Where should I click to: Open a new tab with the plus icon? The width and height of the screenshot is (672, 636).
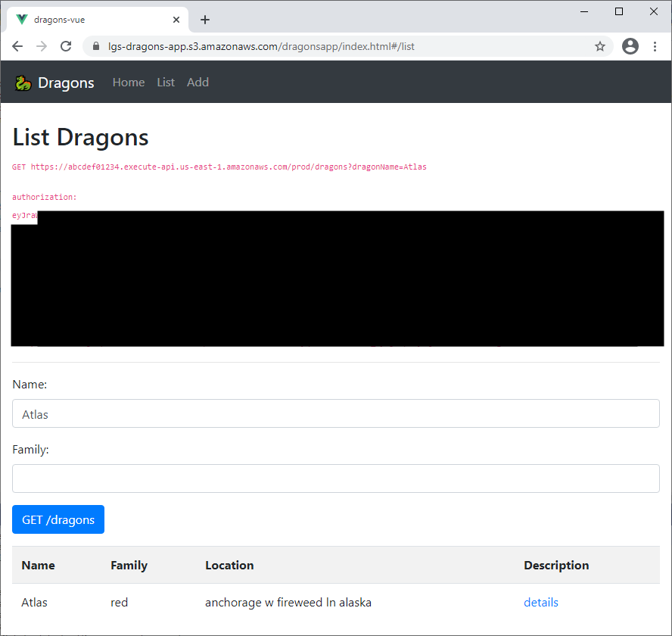204,19
